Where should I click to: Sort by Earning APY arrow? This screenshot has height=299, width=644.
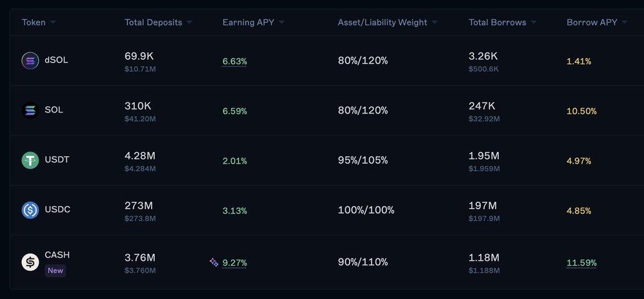pyautogui.click(x=281, y=22)
